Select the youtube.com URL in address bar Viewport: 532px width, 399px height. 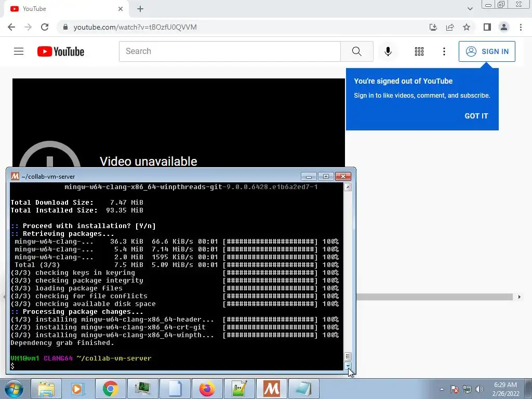(x=135, y=27)
